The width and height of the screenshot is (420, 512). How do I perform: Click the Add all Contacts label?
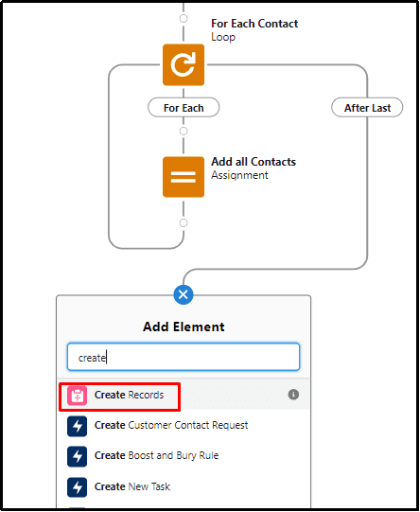pos(254,162)
